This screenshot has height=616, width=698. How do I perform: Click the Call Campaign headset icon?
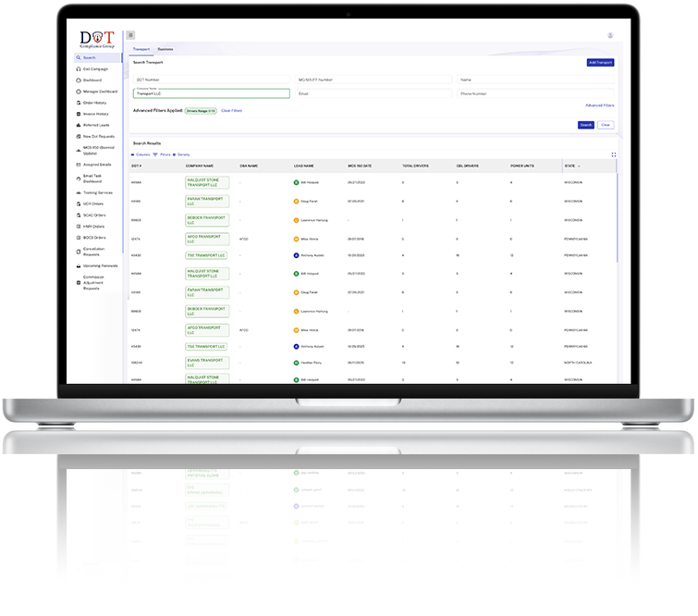79,69
